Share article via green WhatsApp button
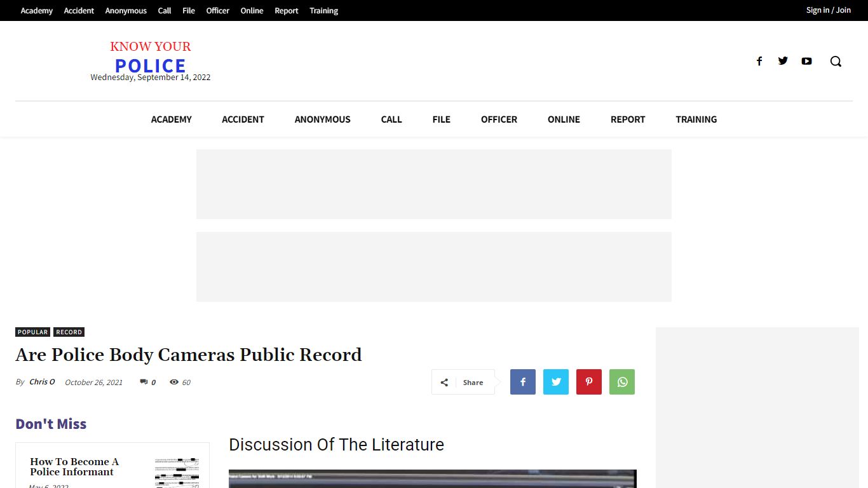This screenshot has height=488, width=868. pos(622,382)
